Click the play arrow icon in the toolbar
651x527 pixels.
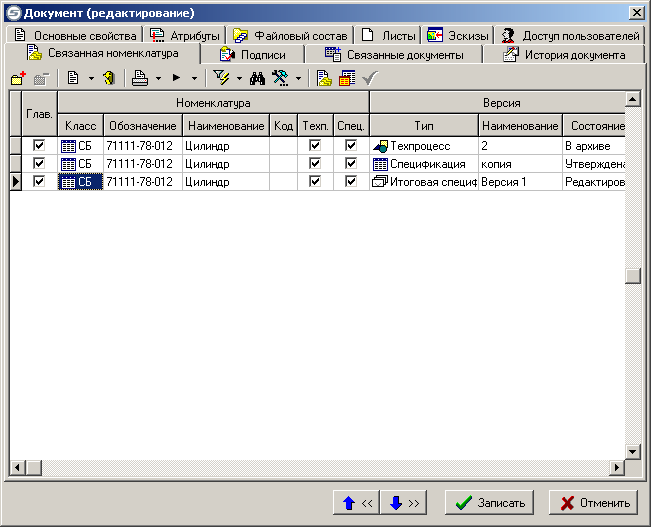[x=178, y=78]
